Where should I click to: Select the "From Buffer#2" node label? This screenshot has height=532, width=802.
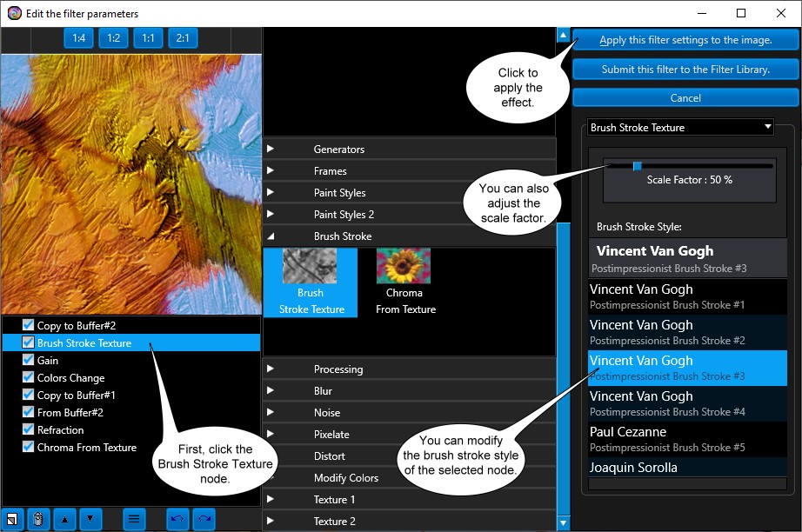click(x=70, y=412)
